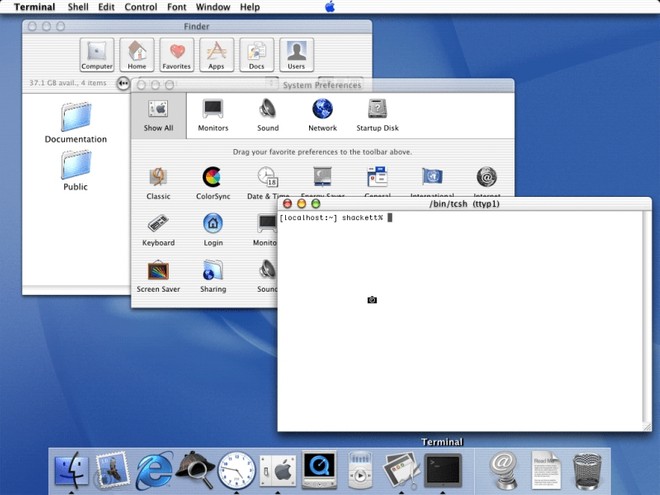Go to Favorites in Finder toolbar
This screenshot has width=660, height=495.
coord(177,55)
